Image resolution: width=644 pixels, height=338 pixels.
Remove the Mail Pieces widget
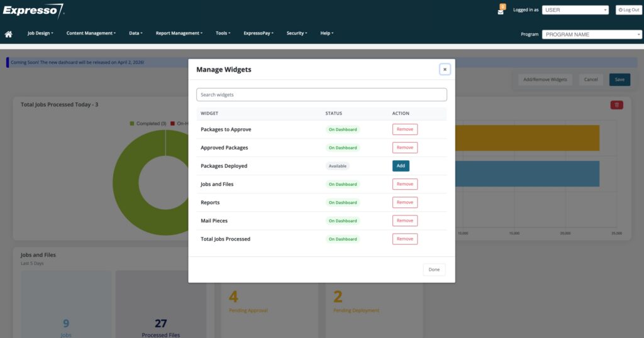pyautogui.click(x=404, y=221)
